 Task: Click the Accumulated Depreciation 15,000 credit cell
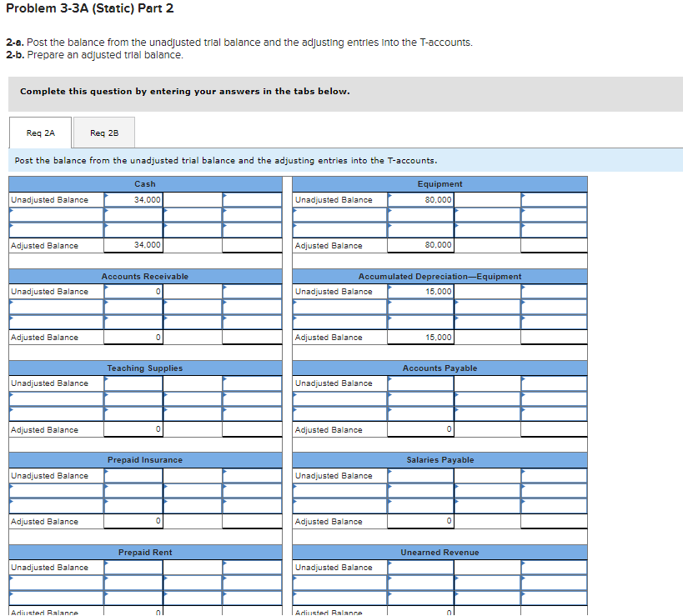tap(421, 291)
